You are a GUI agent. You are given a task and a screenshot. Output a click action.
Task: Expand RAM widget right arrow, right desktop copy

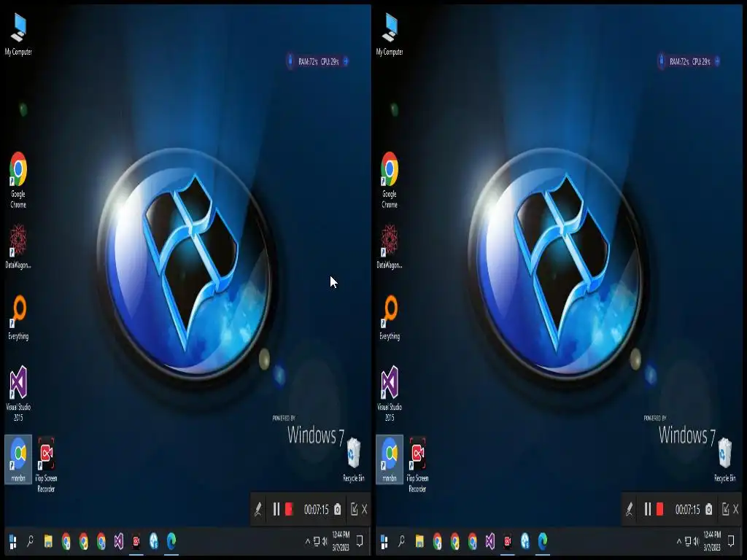coord(717,61)
